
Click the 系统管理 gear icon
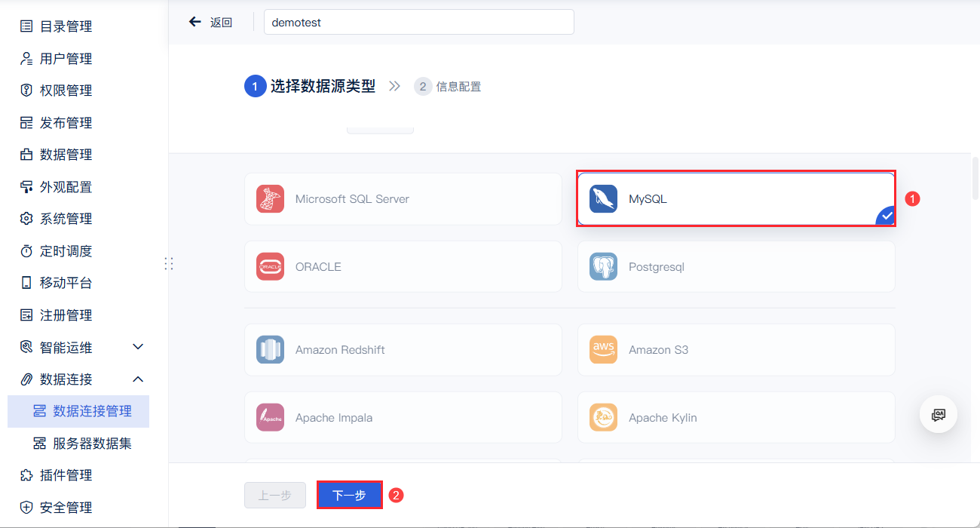click(x=26, y=219)
